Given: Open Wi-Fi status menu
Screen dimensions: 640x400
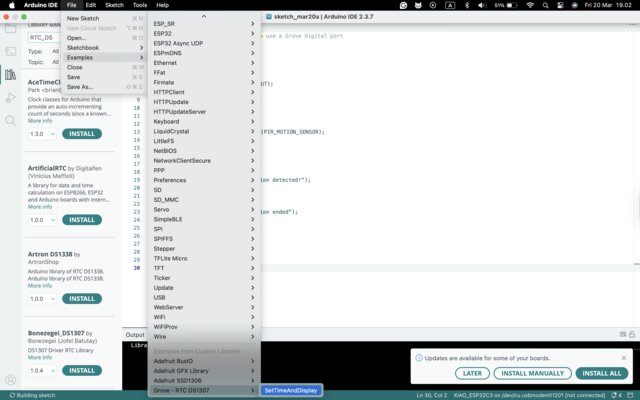Looking at the screenshot, I should (530, 5).
